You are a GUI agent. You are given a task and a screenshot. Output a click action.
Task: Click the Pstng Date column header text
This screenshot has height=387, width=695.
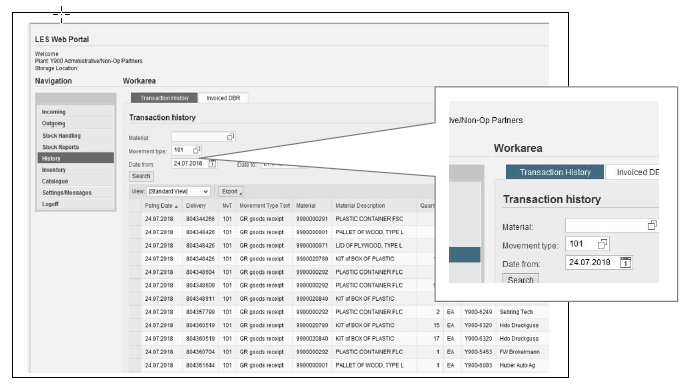click(158, 206)
